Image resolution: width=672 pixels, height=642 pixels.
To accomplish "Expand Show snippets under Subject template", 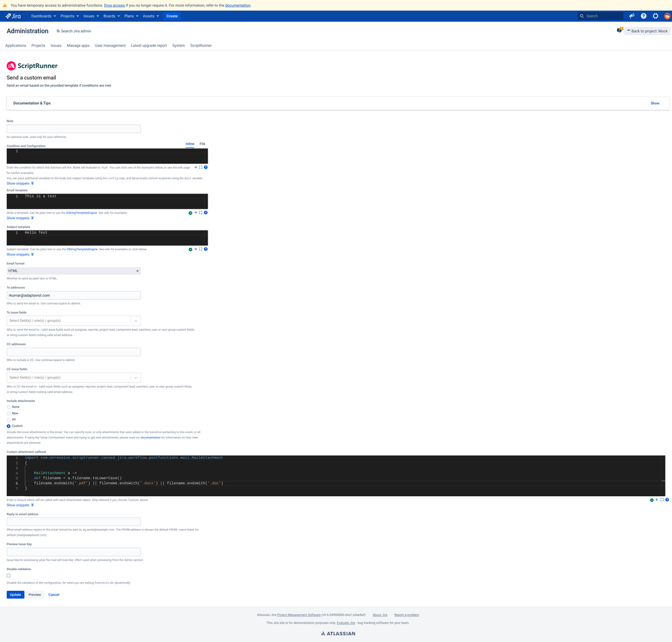I will click(x=20, y=254).
